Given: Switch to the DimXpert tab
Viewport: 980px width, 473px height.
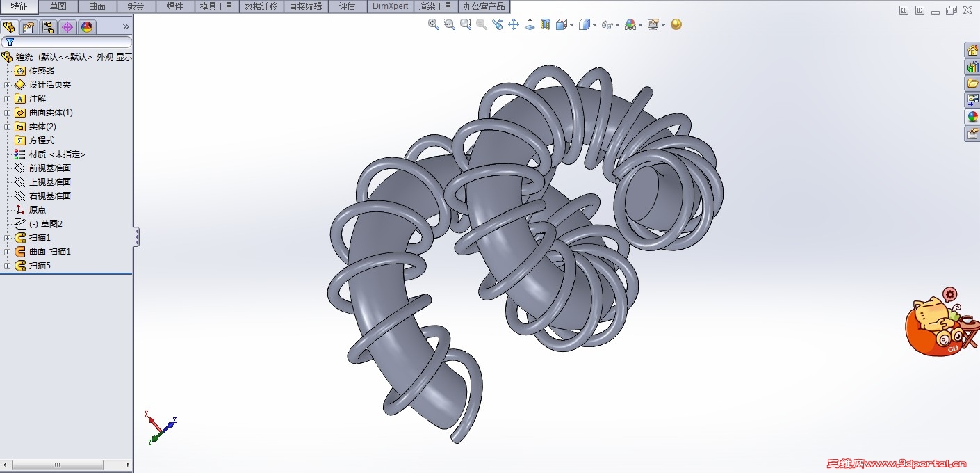Looking at the screenshot, I should [391, 6].
